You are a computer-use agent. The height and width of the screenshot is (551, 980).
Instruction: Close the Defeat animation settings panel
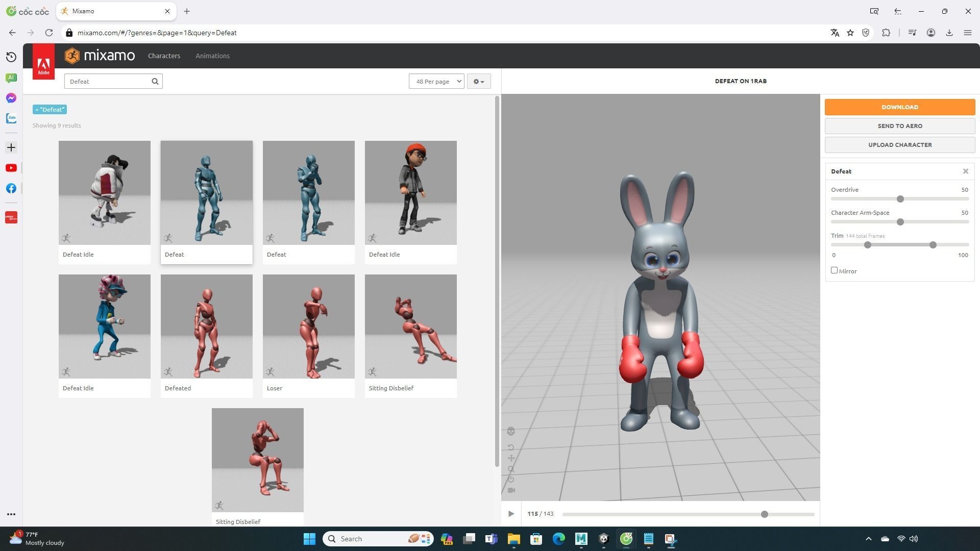(966, 171)
